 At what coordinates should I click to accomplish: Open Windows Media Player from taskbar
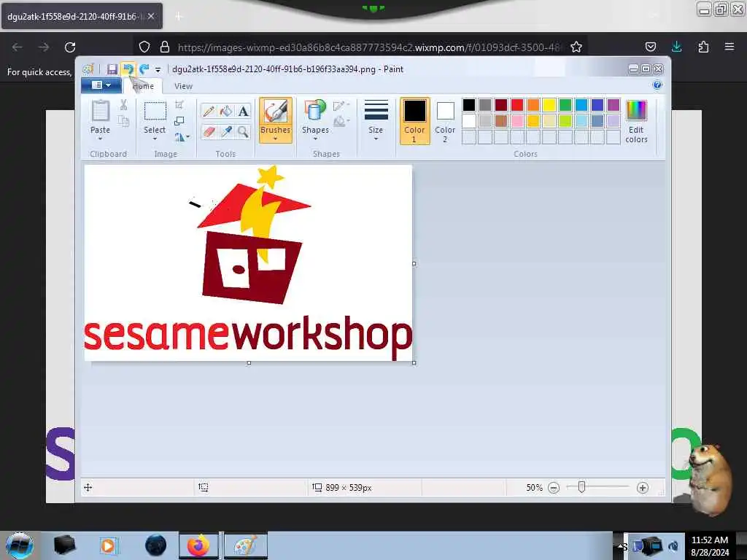109,545
